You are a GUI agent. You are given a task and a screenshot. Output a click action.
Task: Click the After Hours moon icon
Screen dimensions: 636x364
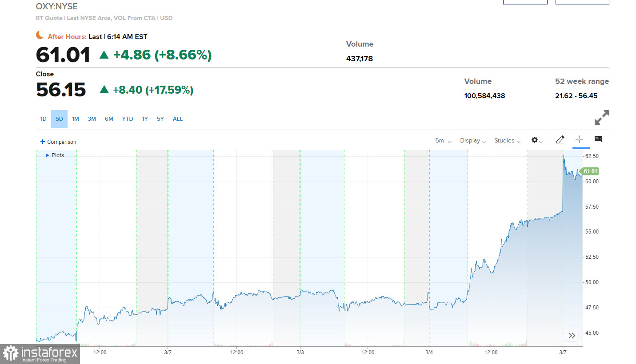[40, 35]
